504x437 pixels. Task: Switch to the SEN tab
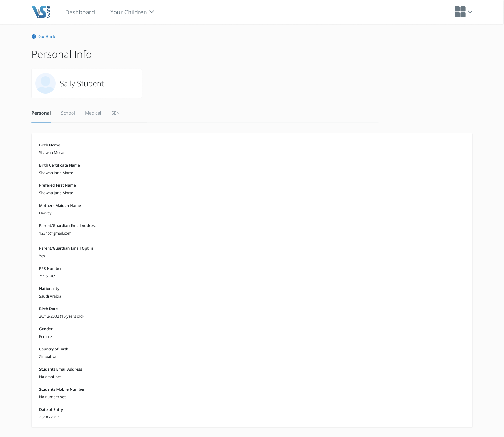pos(116,113)
